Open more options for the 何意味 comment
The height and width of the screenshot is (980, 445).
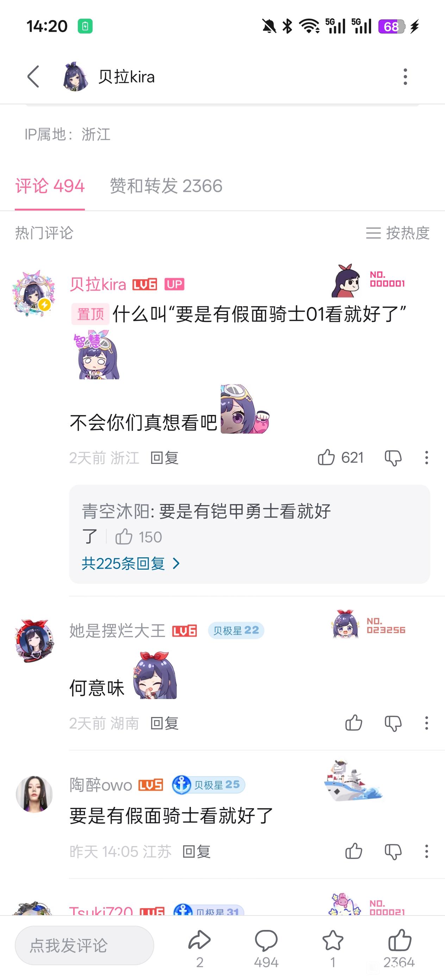[x=426, y=723]
